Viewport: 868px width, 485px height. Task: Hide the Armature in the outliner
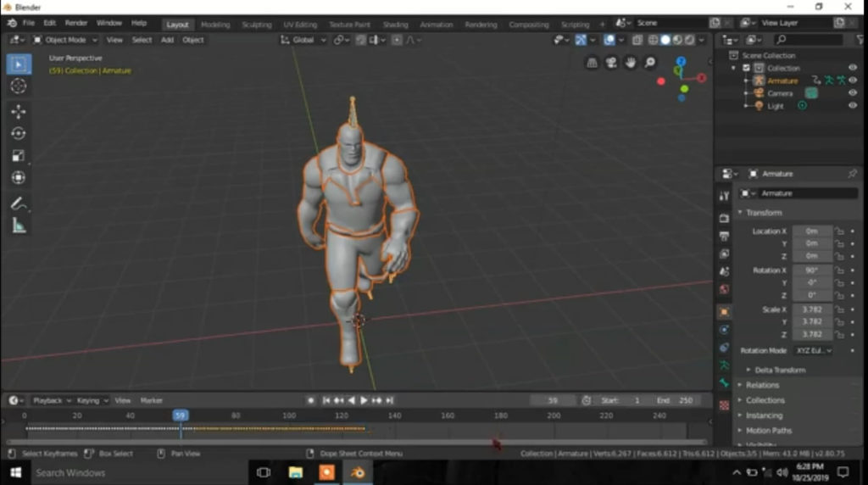[853, 81]
